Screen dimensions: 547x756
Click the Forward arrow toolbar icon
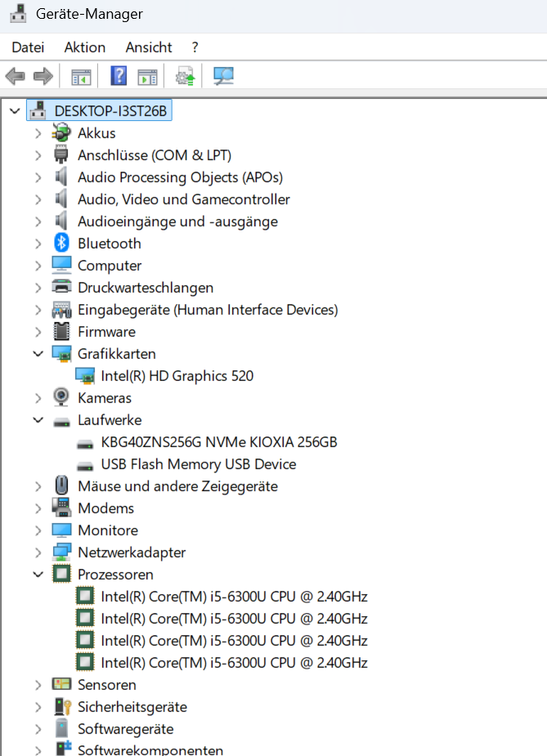click(x=43, y=76)
